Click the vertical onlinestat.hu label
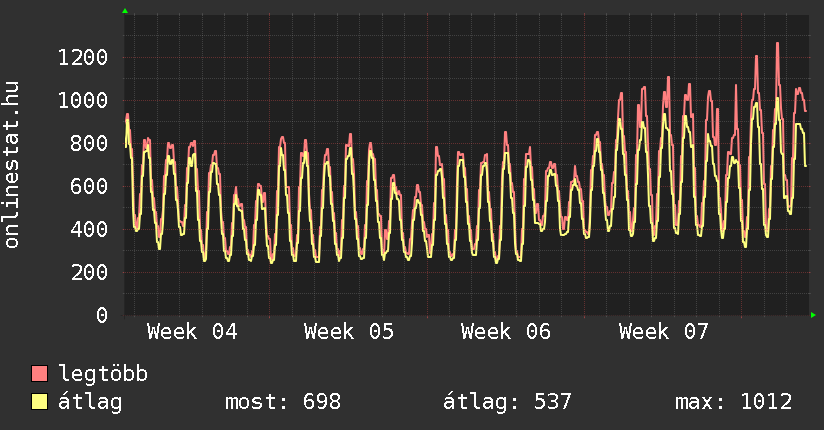The image size is (824, 430). coord(13,165)
